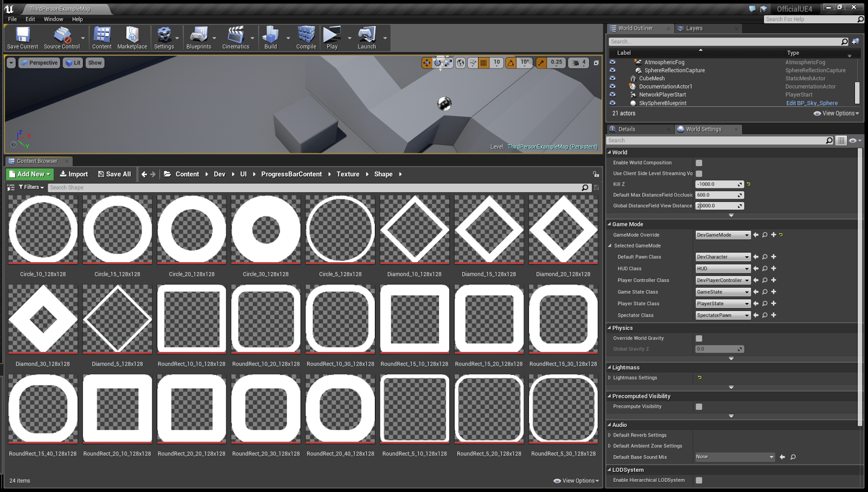The image size is (868, 492).
Task: Open Source Control settings
Action: point(62,37)
